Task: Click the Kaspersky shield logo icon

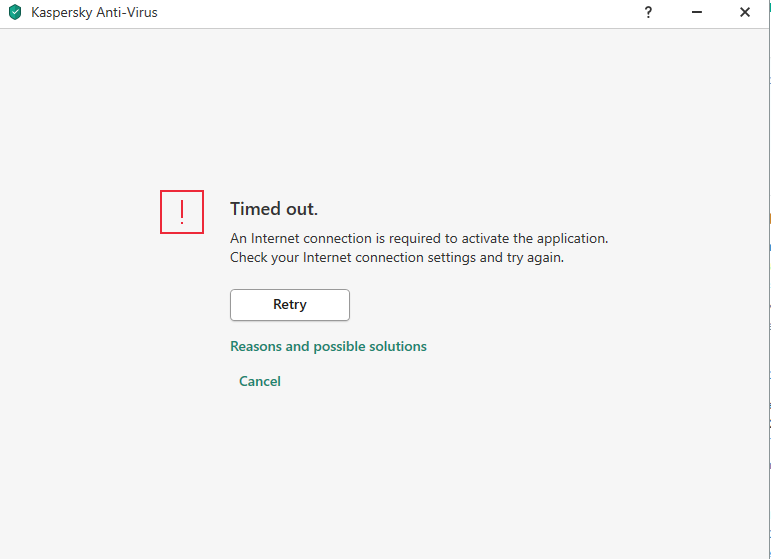Action: point(15,12)
